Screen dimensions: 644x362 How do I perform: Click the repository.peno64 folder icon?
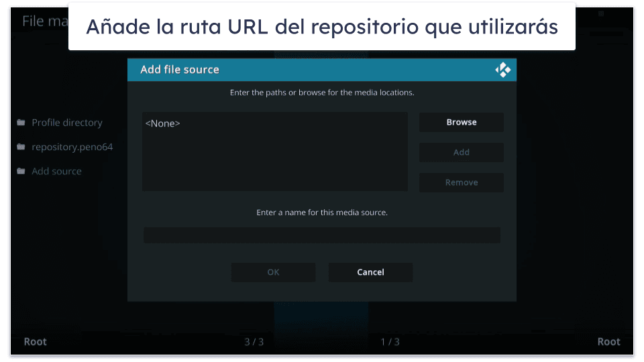click(21, 147)
